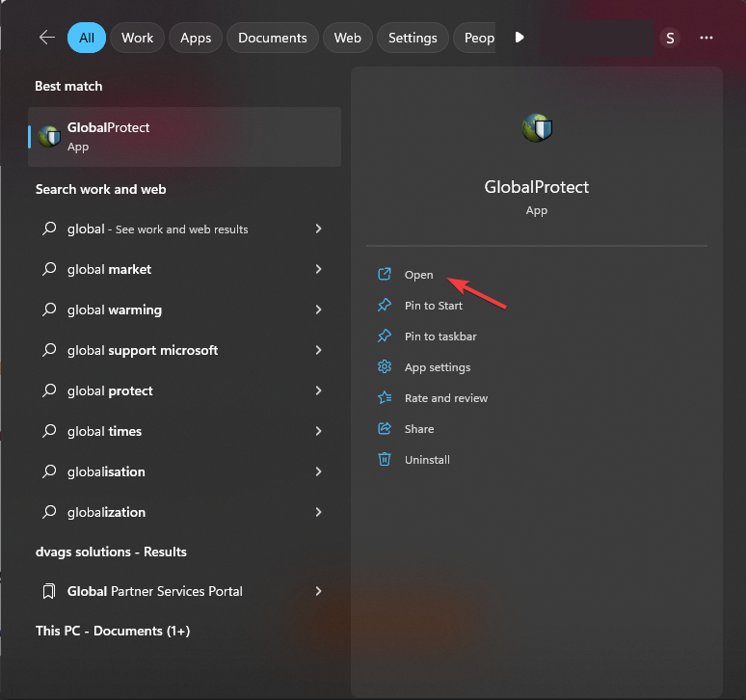
Task: Switch to the Settings filter tab
Action: coord(413,38)
